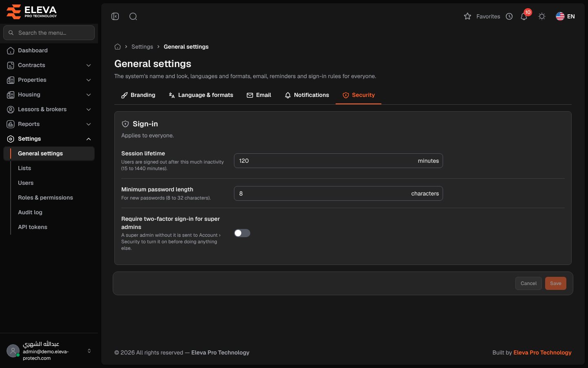Viewport: 588px width, 368px height.
Task: Click the Save button
Action: pos(556,283)
